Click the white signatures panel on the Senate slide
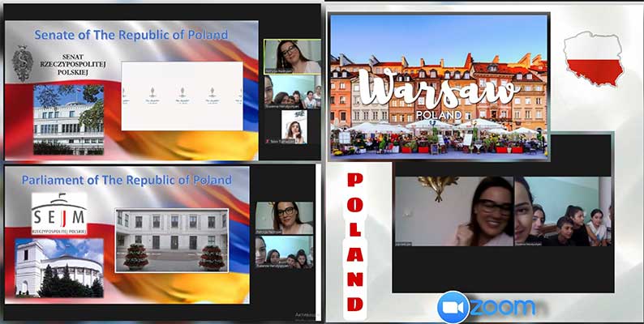This screenshot has width=644, height=324. point(182,96)
